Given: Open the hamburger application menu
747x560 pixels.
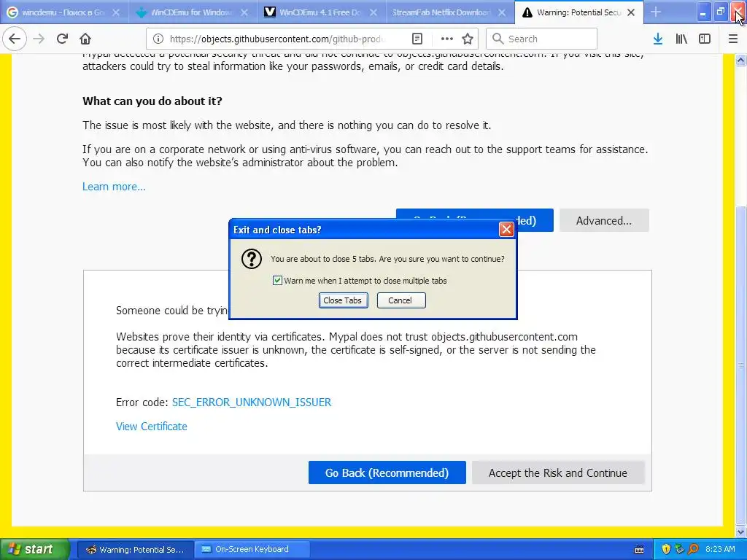Looking at the screenshot, I should (733, 39).
